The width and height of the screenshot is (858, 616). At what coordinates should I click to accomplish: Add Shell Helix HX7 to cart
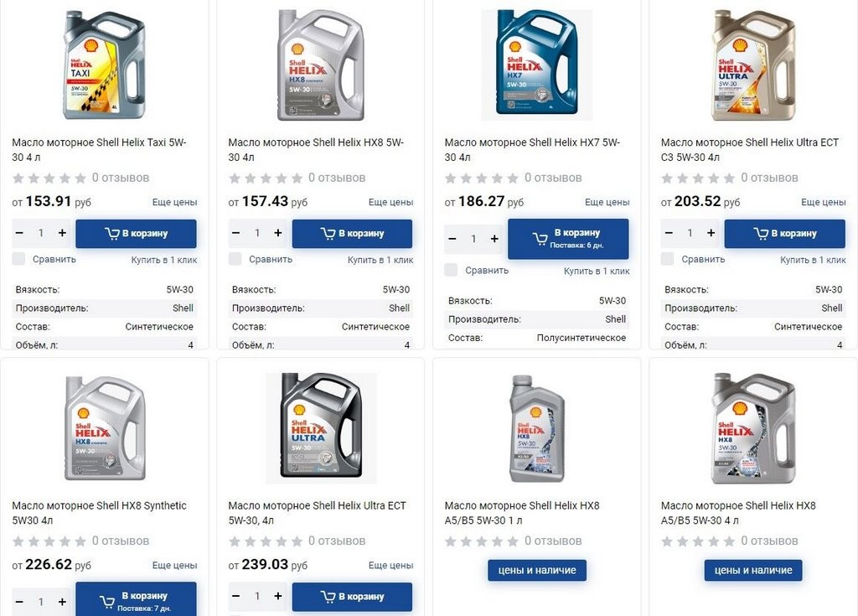[568, 239]
